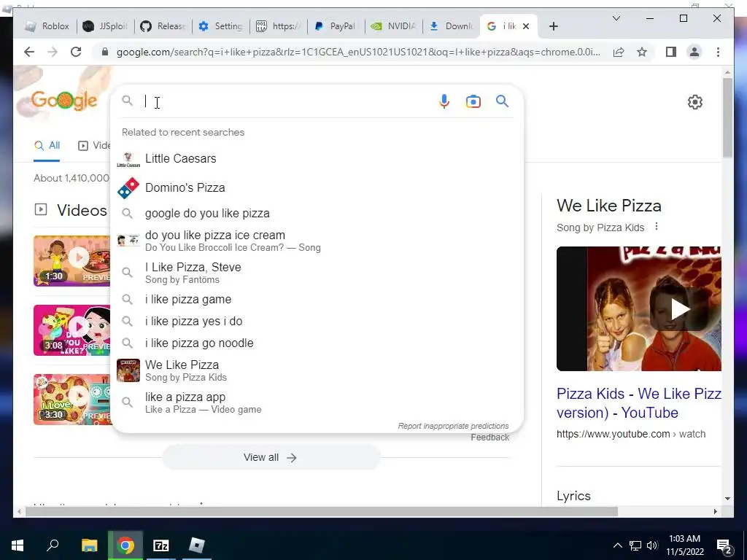Choose 'i like pizza go noodle' suggestion
The height and width of the screenshot is (560, 747).
pos(317,343)
